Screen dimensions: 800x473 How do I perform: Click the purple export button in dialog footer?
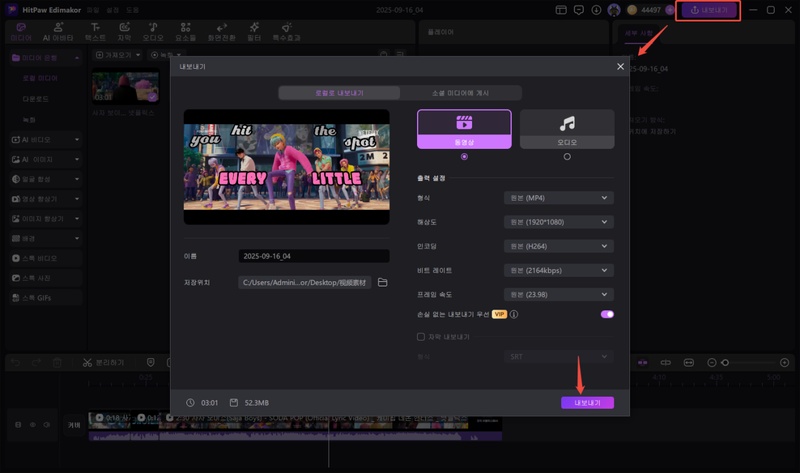pos(587,402)
